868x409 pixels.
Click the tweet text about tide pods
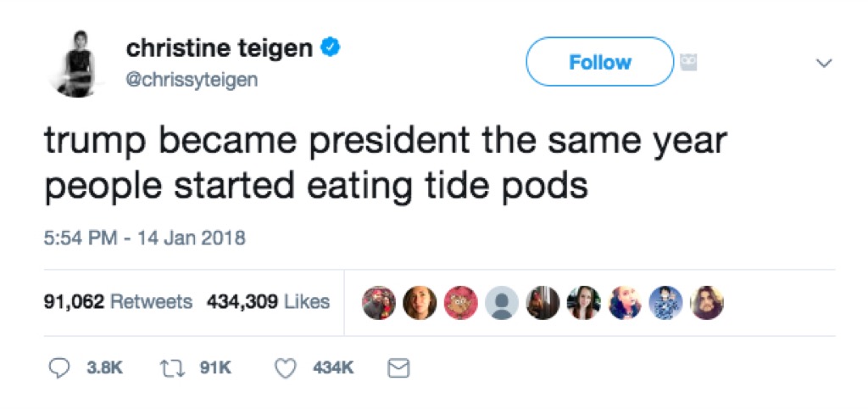(x=386, y=164)
